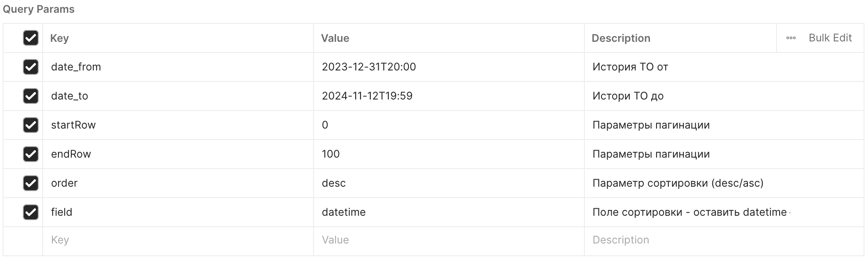Edit the order parameter description
Image resolution: width=868 pixels, height=258 pixels.
point(678,183)
